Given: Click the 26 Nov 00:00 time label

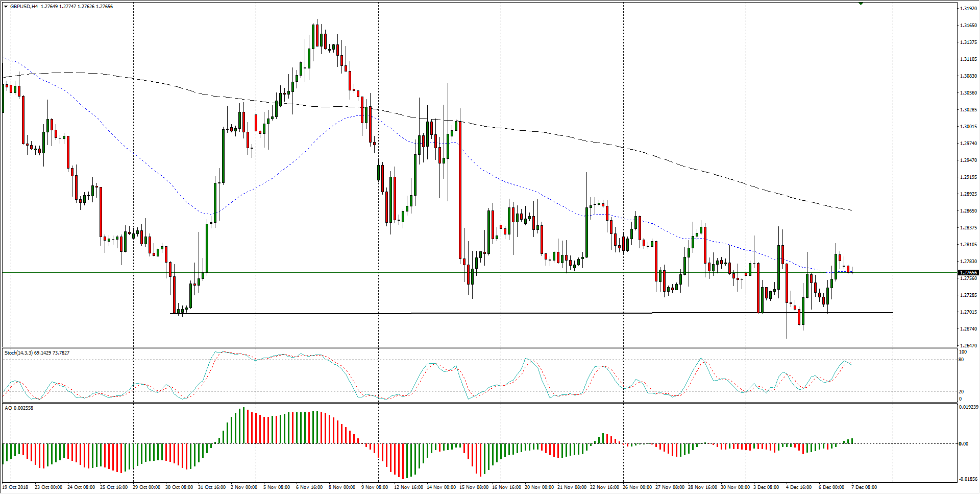Looking at the screenshot, I should (x=637, y=487).
